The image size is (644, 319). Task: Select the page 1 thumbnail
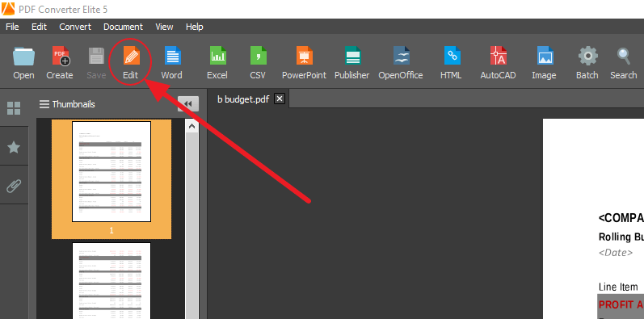pos(112,171)
